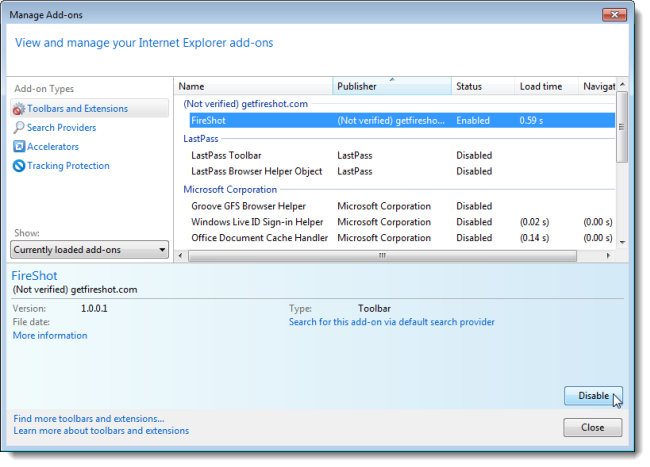The height and width of the screenshot is (467, 650).
Task: Click the Accelerators arrow icon
Action: pos(19,146)
